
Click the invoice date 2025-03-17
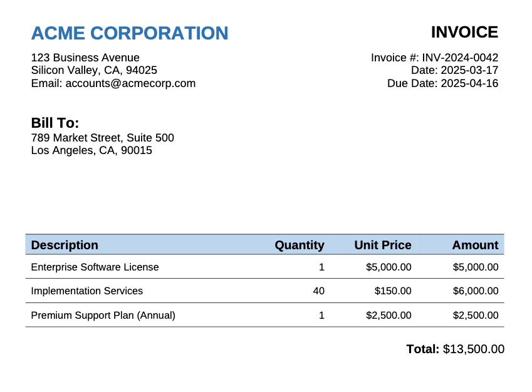click(x=469, y=70)
